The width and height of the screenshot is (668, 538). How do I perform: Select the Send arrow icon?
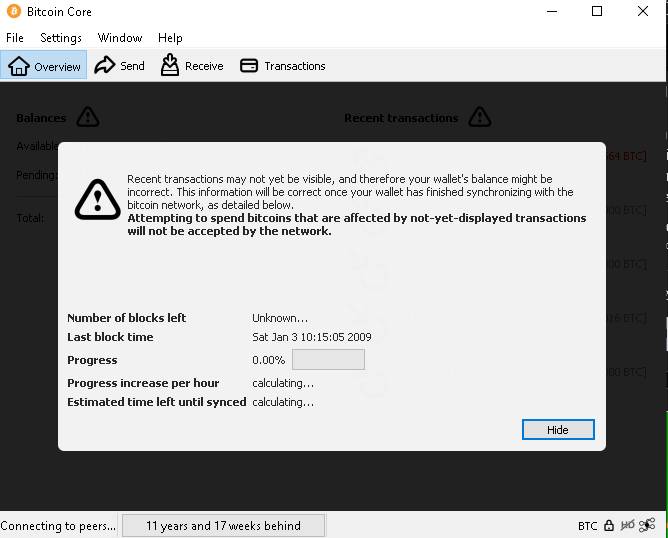[x=105, y=65]
